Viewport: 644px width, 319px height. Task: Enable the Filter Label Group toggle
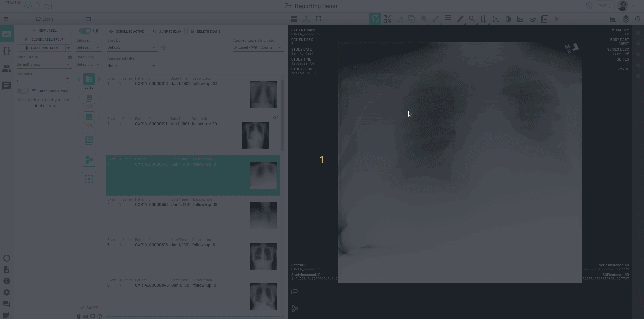(x=22, y=91)
